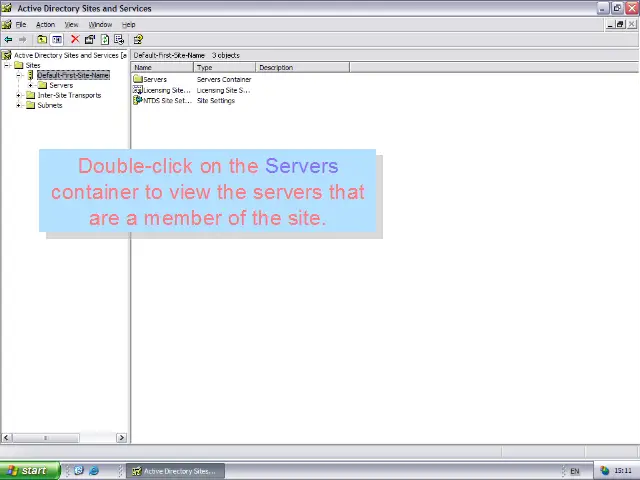Launch Internet Explorer from quick launch
The height and width of the screenshot is (480, 640).
point(94,471)
